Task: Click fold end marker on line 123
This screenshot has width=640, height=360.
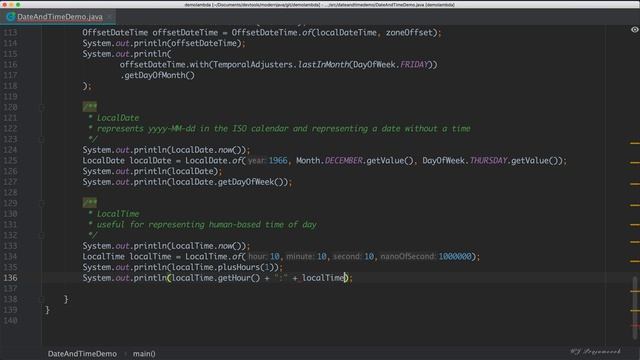Action: [x=42, y=139]
